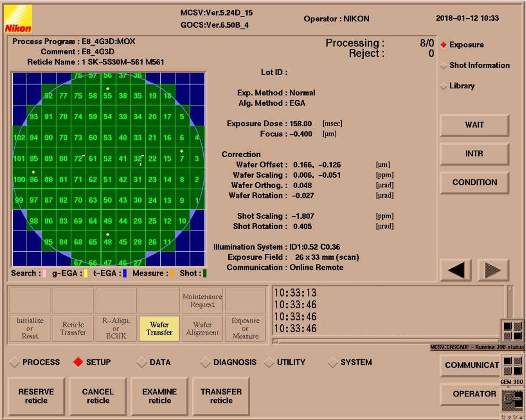
Task: Select the R-Align. or BCHK step
Action: [x=116, y=328]
